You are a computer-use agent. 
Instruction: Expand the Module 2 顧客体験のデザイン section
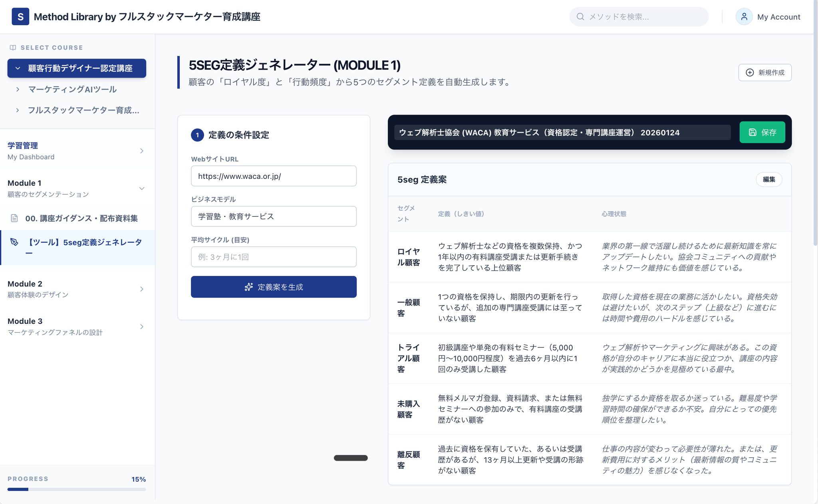point(141,289)
